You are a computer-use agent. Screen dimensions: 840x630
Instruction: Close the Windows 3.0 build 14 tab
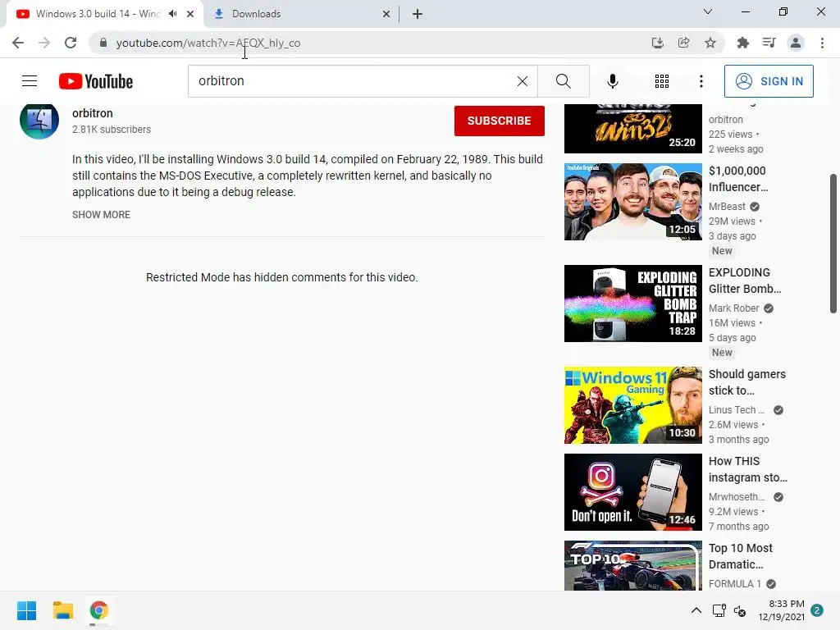(x=190, y=14)
